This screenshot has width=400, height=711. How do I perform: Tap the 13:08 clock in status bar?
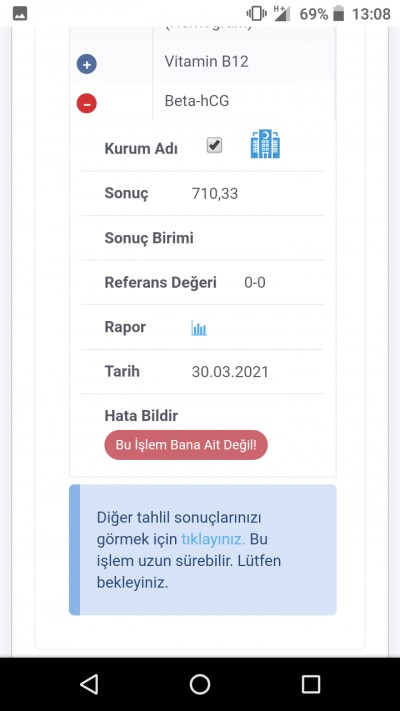[x=371, y=14]
